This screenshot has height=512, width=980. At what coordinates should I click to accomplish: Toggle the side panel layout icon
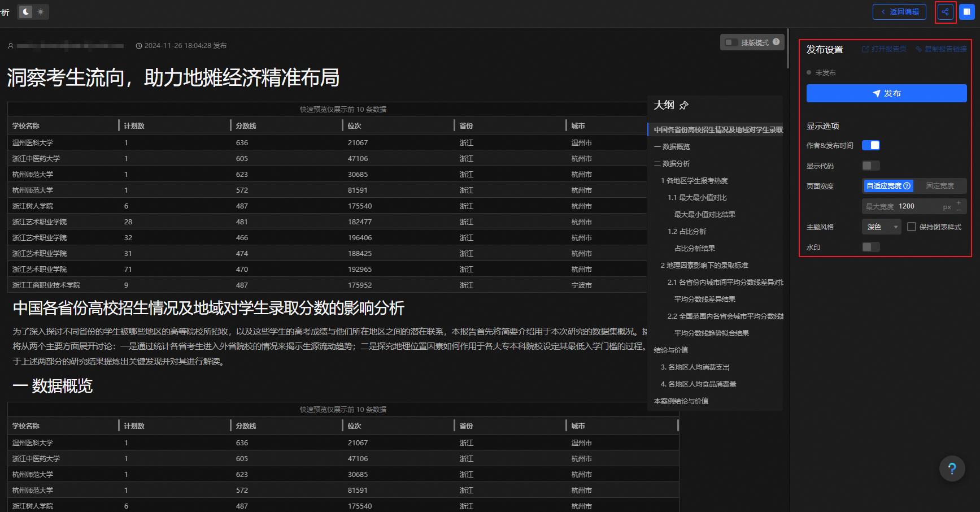point(966,12)
